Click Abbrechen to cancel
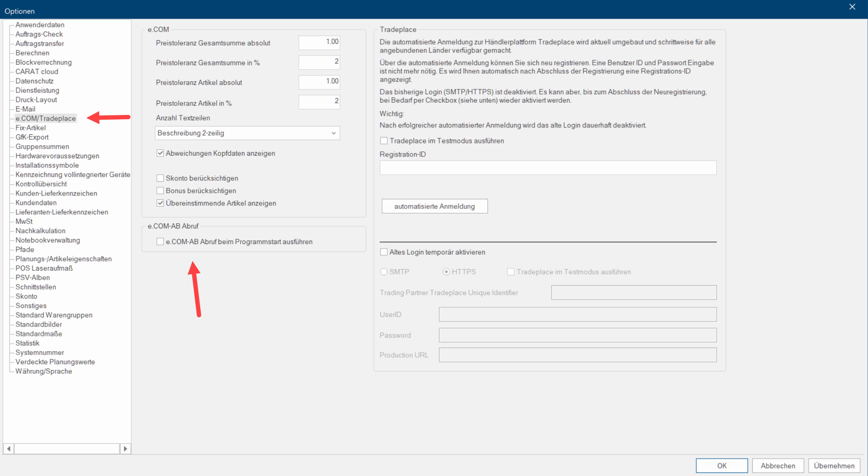The width and height of the screenshot is (868, 476). (778, 466)
